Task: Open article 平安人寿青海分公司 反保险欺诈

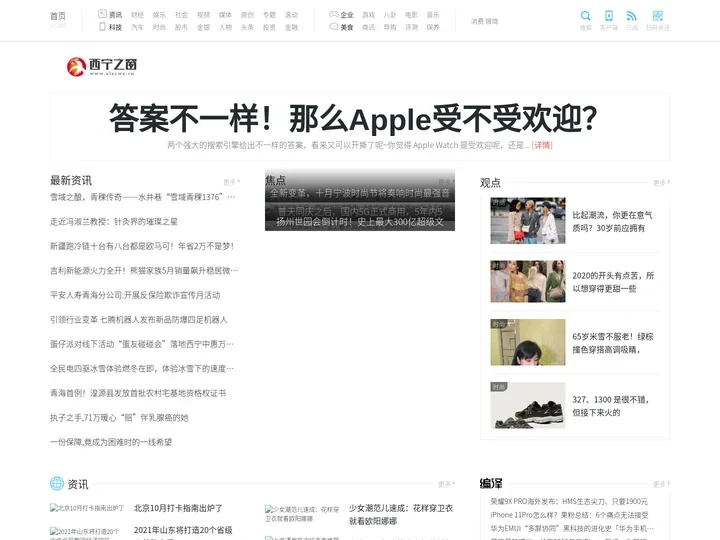Action: 135,295
